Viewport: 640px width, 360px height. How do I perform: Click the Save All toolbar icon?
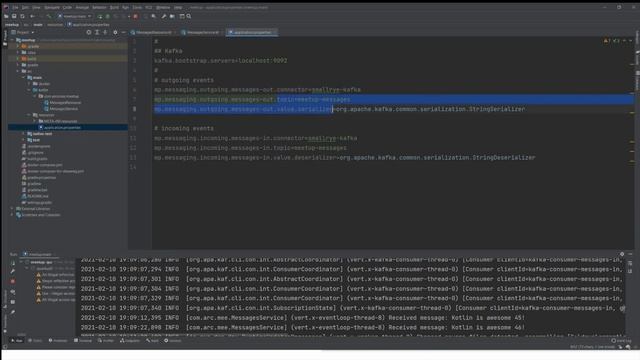[14, 16]
